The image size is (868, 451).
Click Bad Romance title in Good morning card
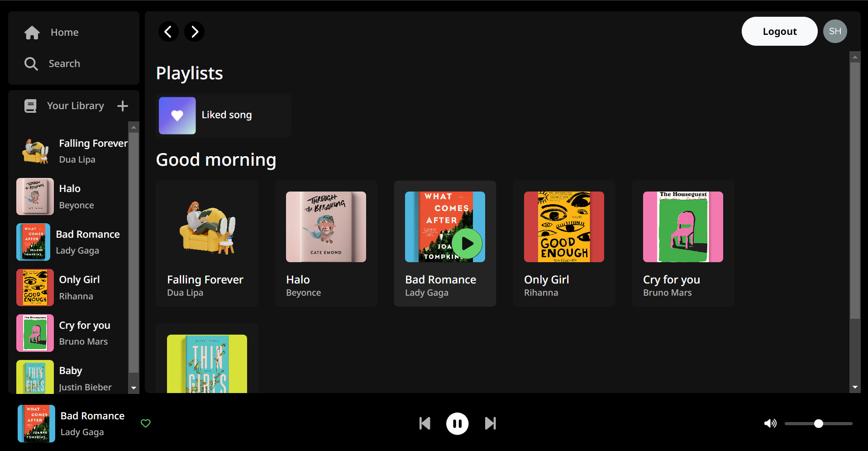[x=441, y=280]
